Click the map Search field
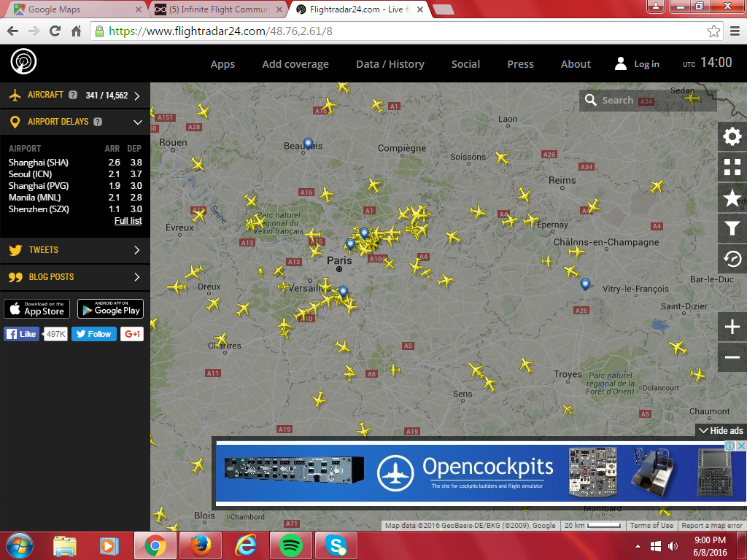Viewport: 747px width, 560px height. (648, 101)
